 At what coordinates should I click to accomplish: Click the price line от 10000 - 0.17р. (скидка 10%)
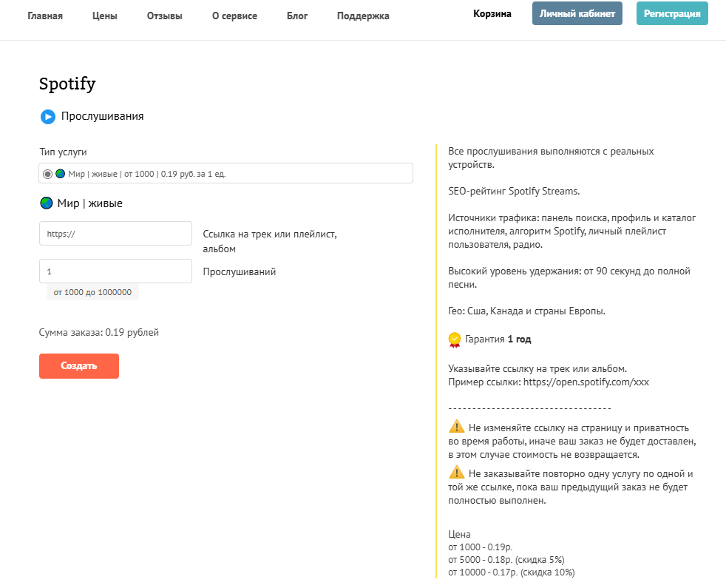coord(512,572)
